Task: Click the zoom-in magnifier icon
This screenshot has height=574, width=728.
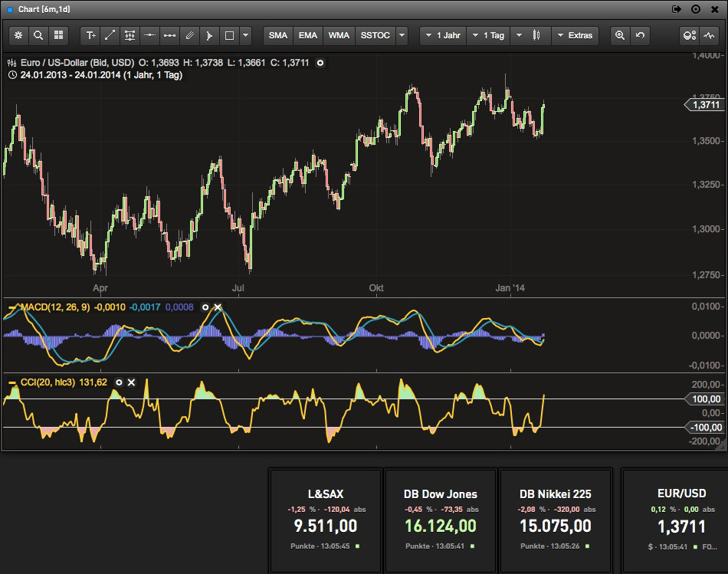Action: pos(620,35)
